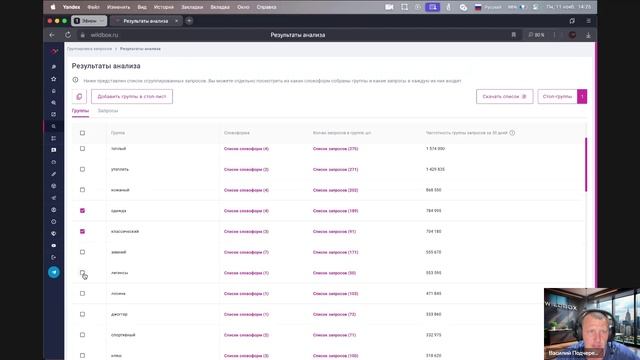Viewport: 640px width, 360px height.
Task: Check the джоггер row checkbox
Action: (82, 314)
